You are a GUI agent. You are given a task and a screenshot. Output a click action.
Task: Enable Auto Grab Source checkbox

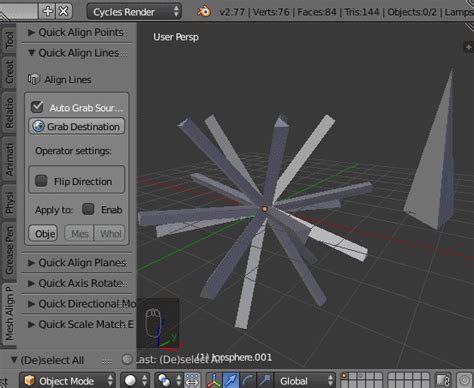pyautogui.click(x=37, y=107)
